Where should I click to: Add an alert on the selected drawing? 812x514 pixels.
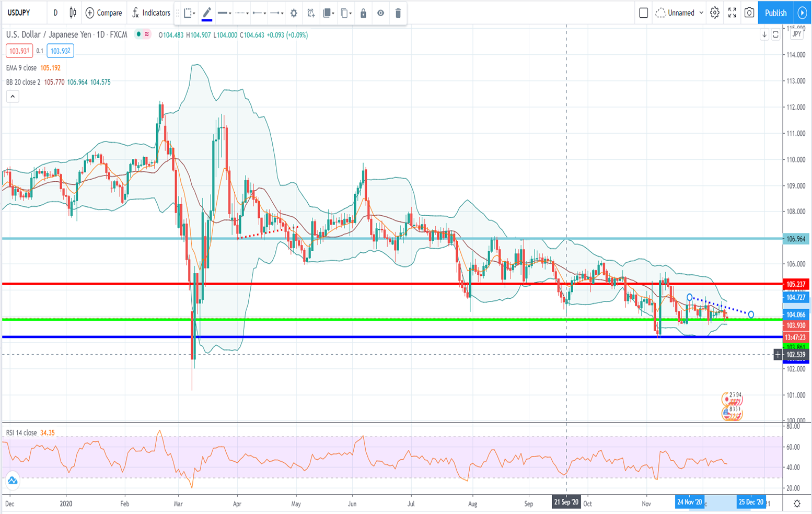click(x=311, y=13)
